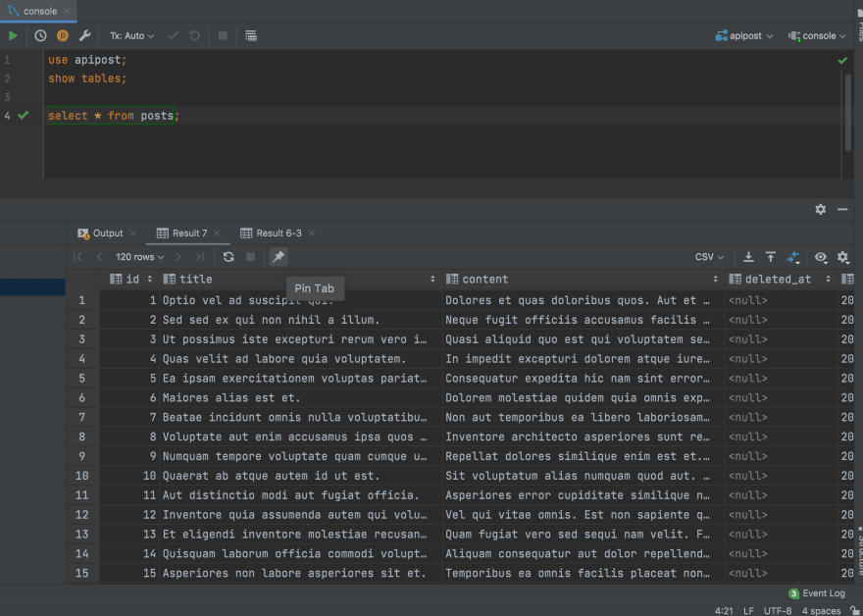The image size is (863, 616).
Task: Open the query History icon
Action: tap(39, 35)
